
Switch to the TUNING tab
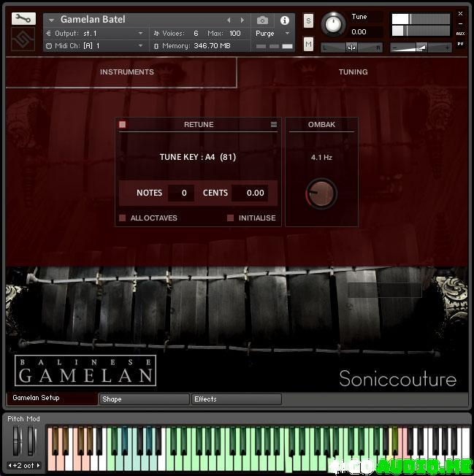353,72
